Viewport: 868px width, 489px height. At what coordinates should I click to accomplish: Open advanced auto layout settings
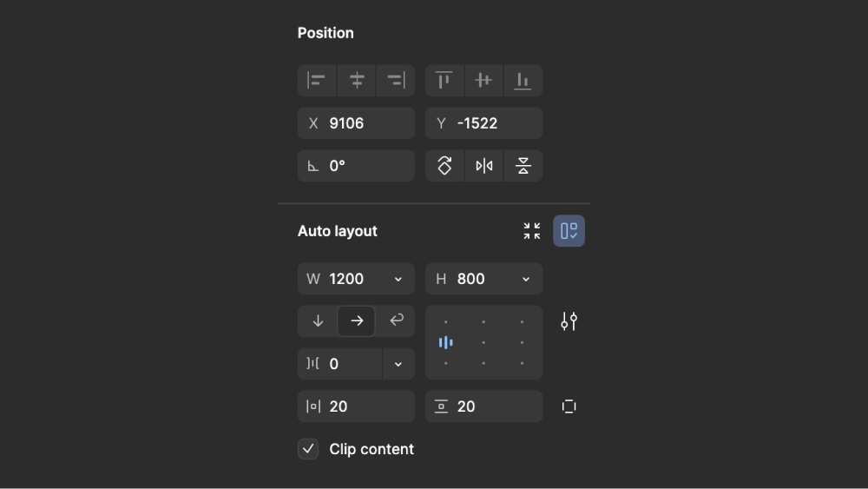coord(569,321)
